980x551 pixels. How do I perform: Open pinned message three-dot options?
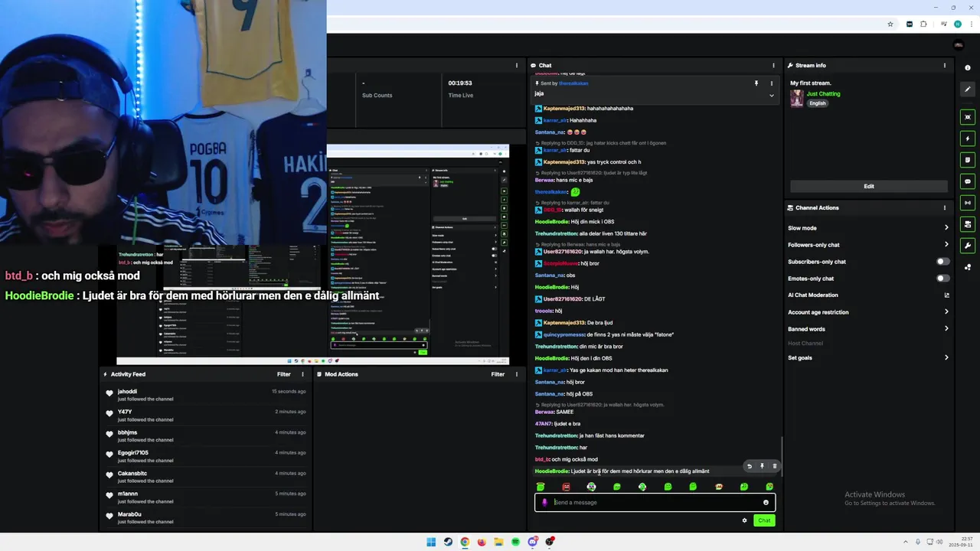(x=772, y=83)
